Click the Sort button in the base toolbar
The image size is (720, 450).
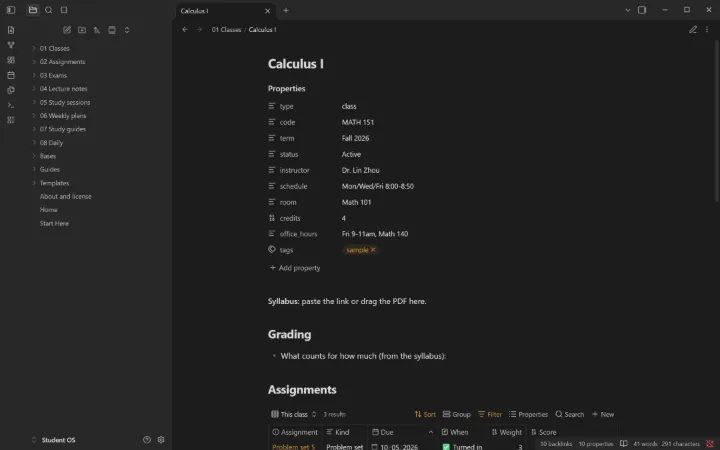pos(425,414)
